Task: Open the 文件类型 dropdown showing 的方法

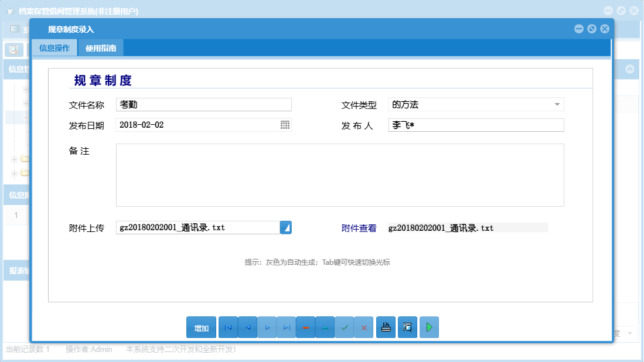Action: 557,104
